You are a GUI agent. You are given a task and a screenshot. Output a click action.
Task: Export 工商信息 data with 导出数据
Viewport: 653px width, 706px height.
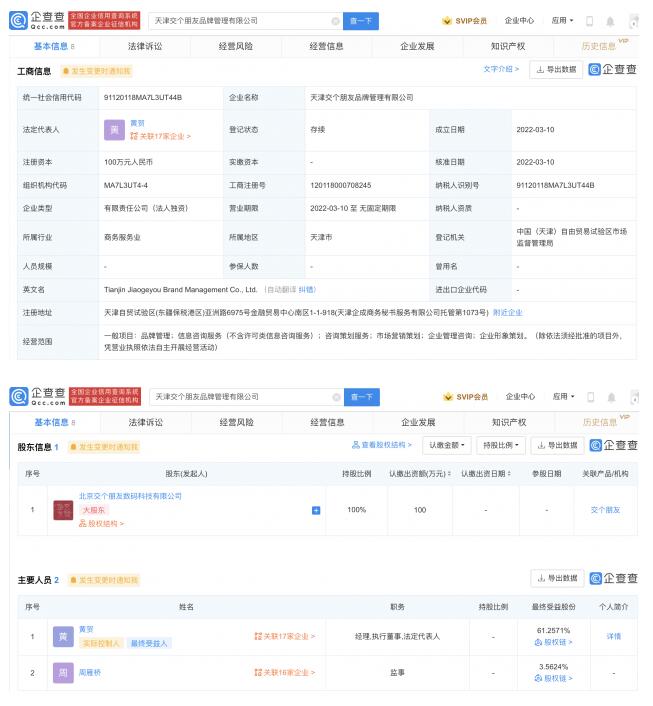[556, 70]
